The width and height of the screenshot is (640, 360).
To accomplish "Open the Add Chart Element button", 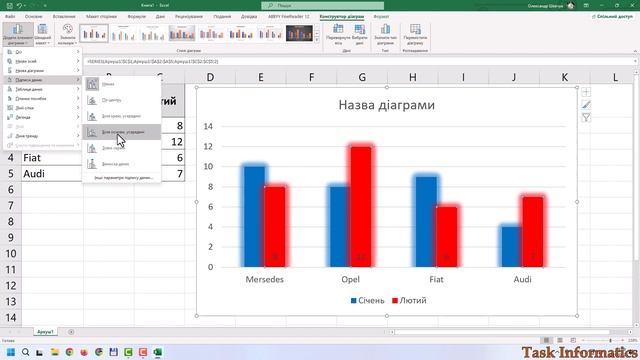I will (18, 34).
